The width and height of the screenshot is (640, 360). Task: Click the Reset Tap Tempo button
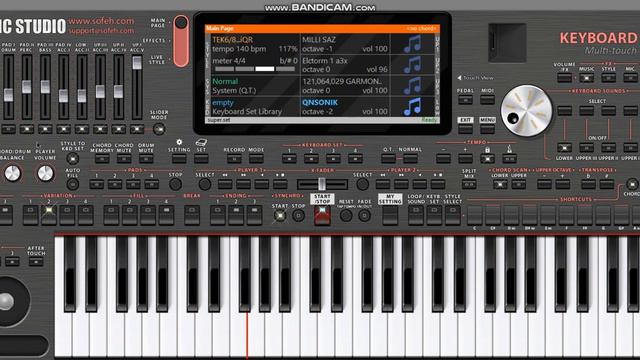pyautogui.click(x=346, y=216)
